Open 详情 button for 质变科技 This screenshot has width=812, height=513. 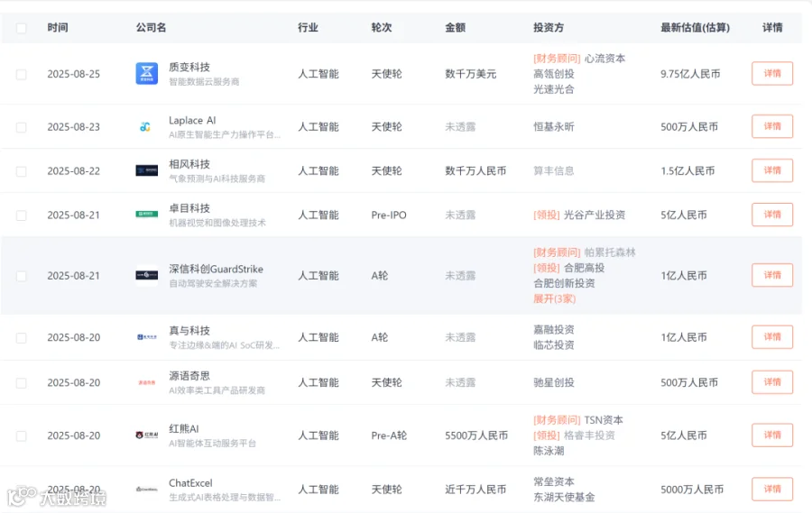tap(772, 74)
